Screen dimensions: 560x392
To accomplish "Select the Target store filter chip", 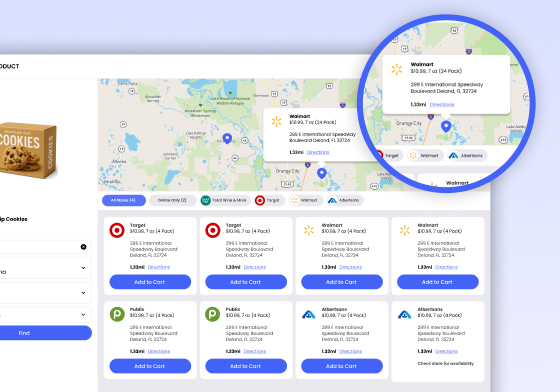I will (x=269, y=200).
